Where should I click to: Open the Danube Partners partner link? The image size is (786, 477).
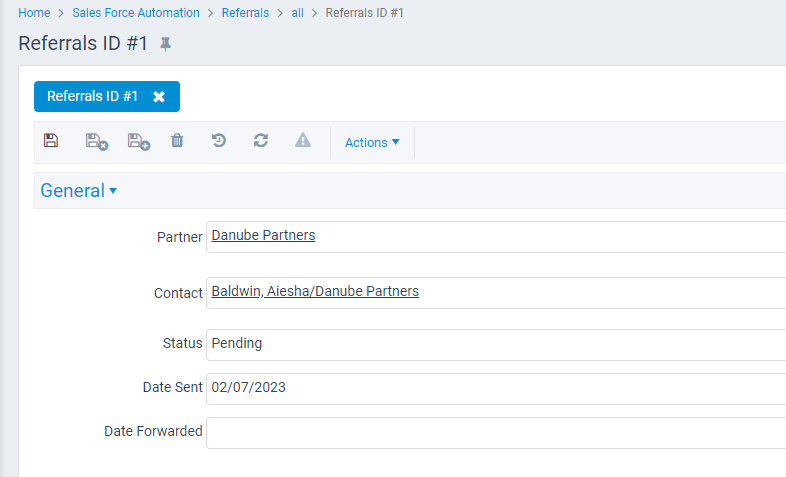(263, 236)
